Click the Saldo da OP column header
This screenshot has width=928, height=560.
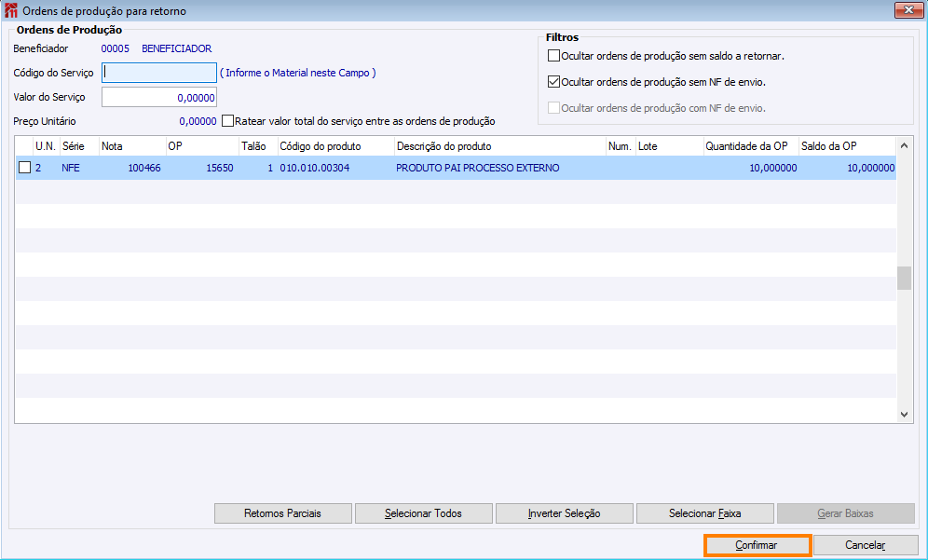pyautogui.click(x=848, y=146)
